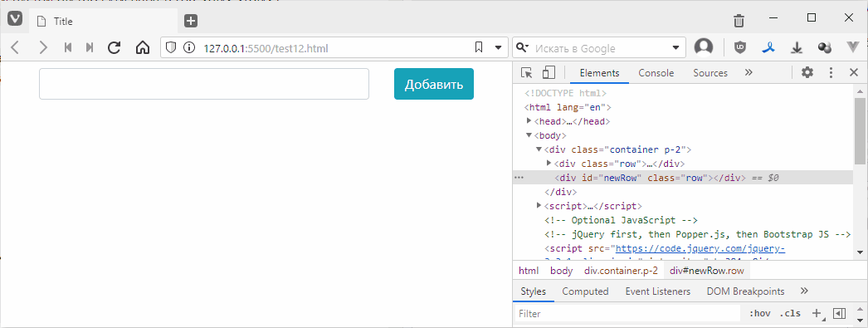Open the user profile avatar
Image resolution: width=868 pixels, height=328 pixels.
(704, 47)
